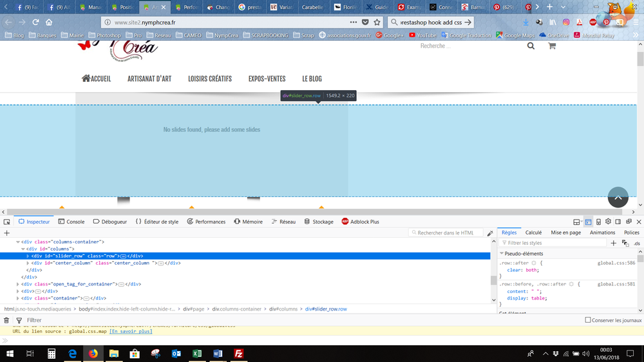Open the Mémoire devtools tab
The height and width of the screenshot is (362, 644).
(x=248, y=222)
